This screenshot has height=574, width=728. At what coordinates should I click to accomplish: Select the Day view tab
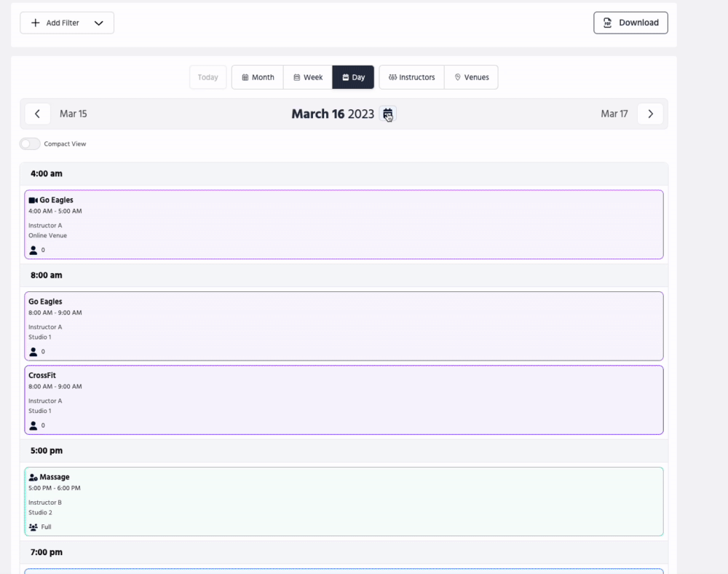353,77
